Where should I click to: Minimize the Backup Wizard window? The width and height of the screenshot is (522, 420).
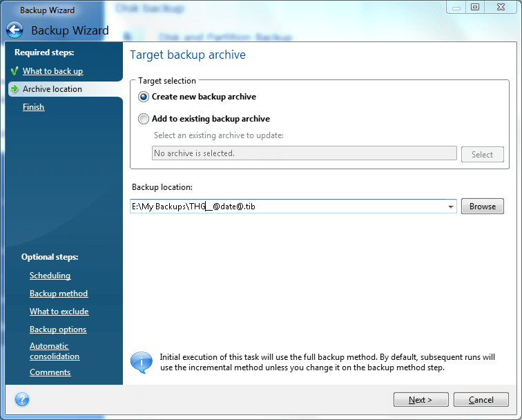point(456,7)
